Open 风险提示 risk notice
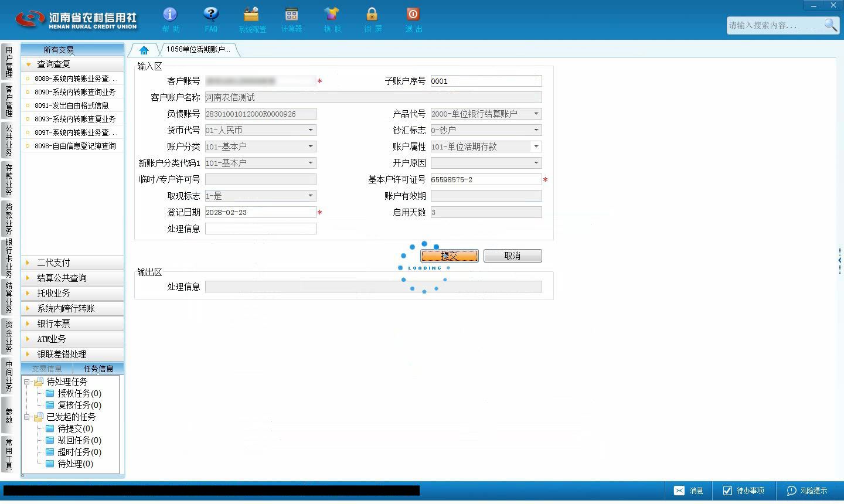The height and width of the screenshot is (504, 844). pyautogui.click(x=807, y=491)
